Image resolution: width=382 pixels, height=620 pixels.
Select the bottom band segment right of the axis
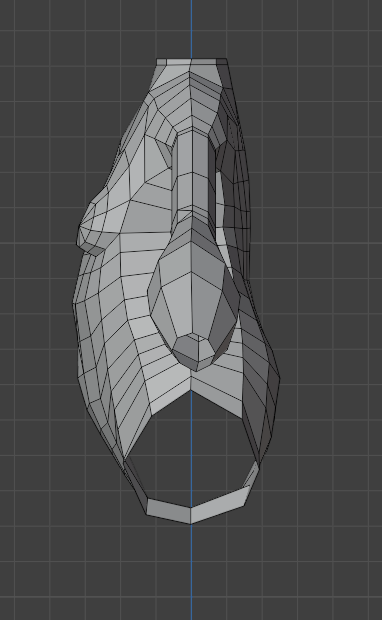click(220, 505)
